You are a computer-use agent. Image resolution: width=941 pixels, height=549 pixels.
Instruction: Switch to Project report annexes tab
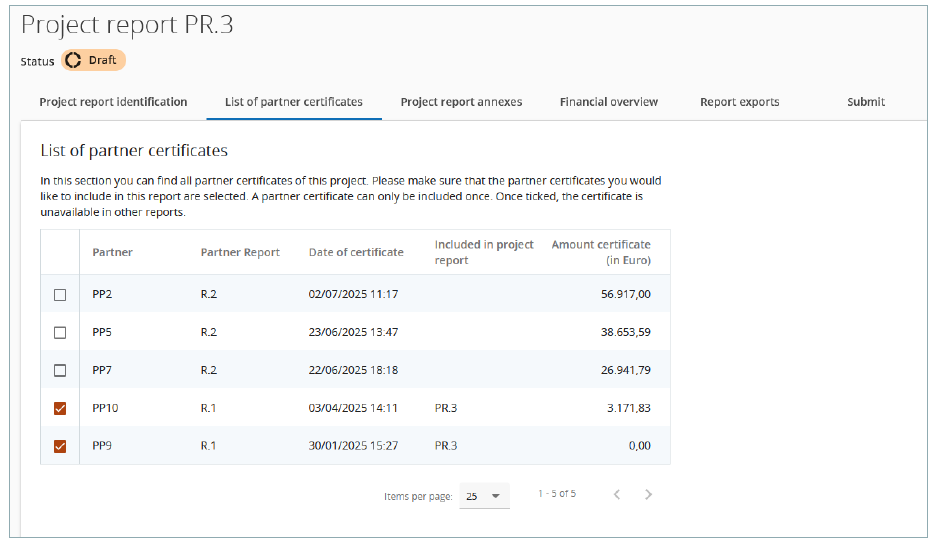(461, 102)
